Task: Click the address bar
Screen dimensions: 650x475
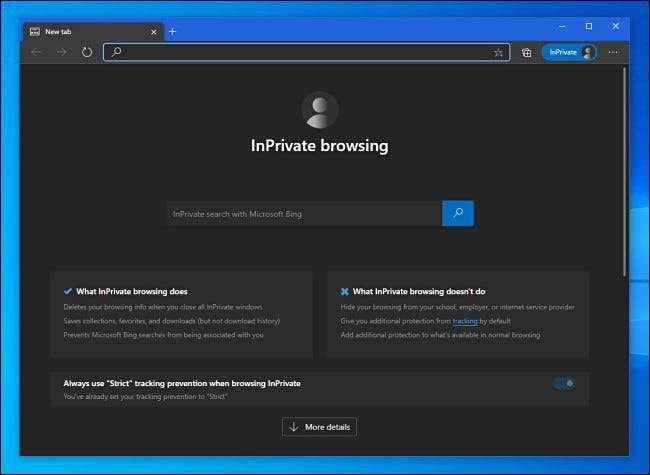Action: pos(300,52)
